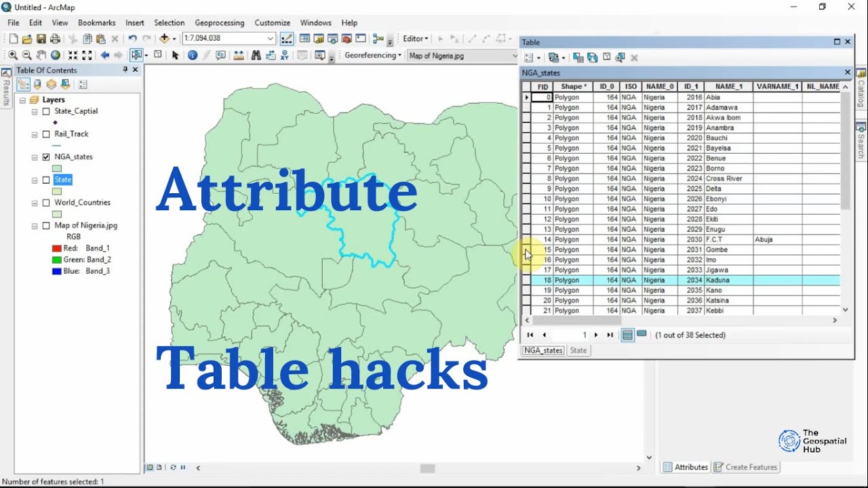Zoom to Full Extent globe icon
This screenshot has width=868, height=488.
click(56, 56)
